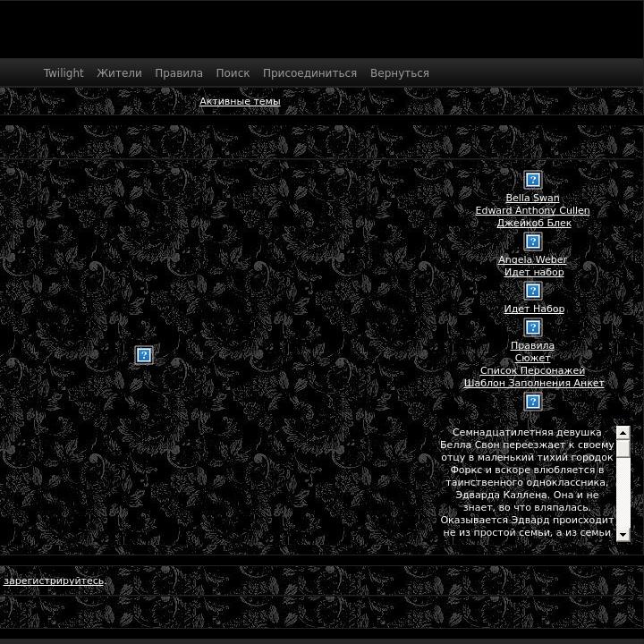Open the Активные темы link
Image resolution: width=644 pixels, height=644 pixels.
point(240,101)
